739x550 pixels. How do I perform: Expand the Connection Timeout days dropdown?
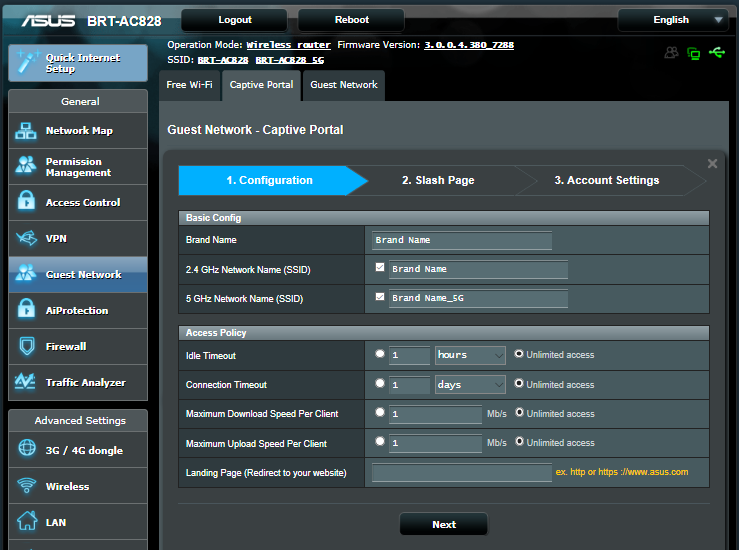470,385
